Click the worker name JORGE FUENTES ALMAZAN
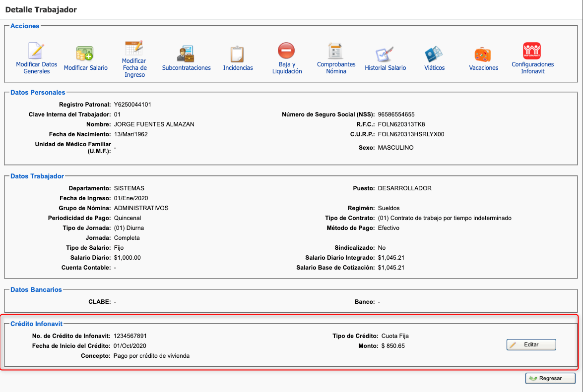 [154, 124]
